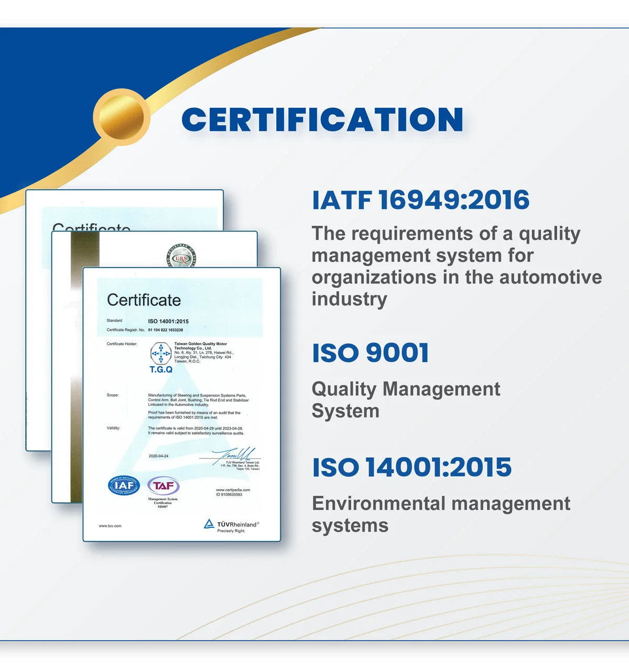Click the 2020-04-24 date on certificate
Image resolution: width=629 pixels, height=672 pixels.
click(158, 456)
